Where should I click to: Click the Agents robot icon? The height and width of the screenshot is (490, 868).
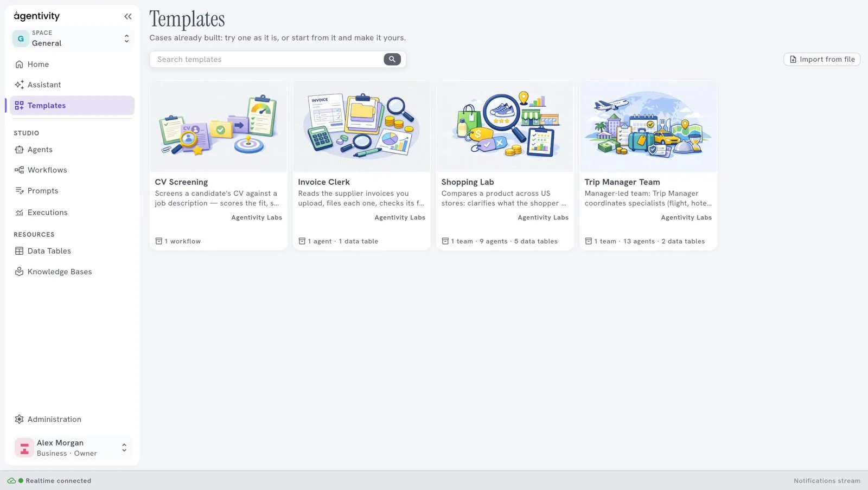19,150
